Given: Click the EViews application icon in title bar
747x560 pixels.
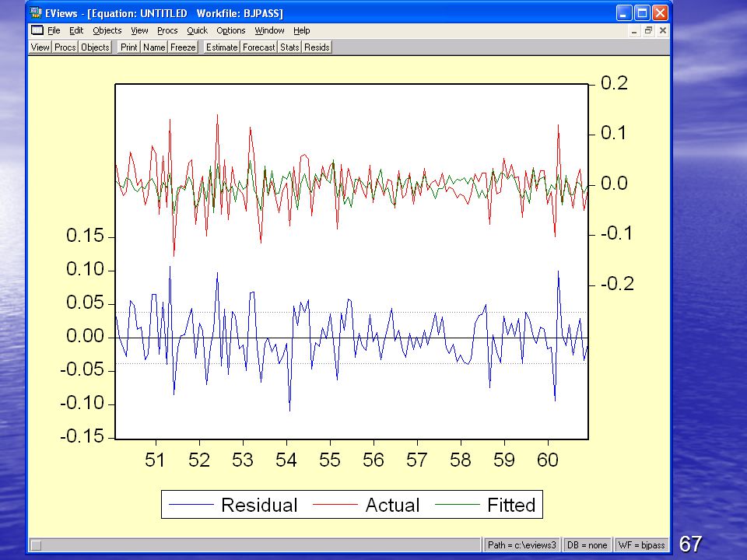Looking at the screenshot, I should 36,13.
